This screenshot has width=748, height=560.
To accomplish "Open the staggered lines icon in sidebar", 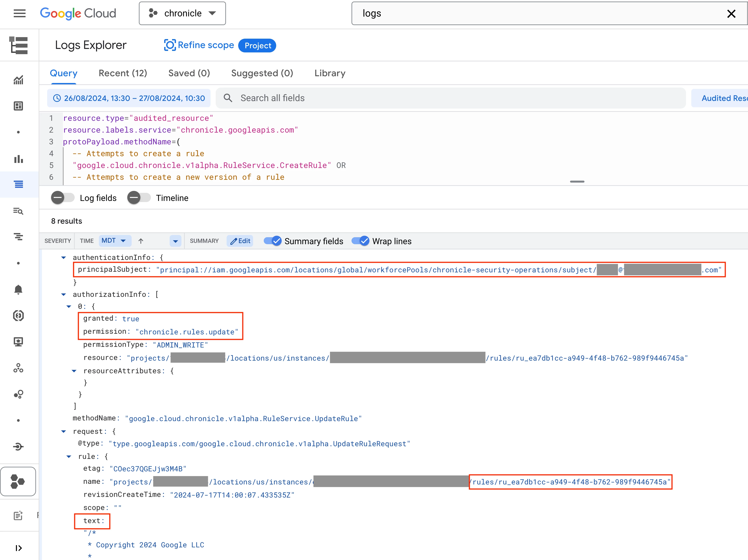I will (18, 237).
